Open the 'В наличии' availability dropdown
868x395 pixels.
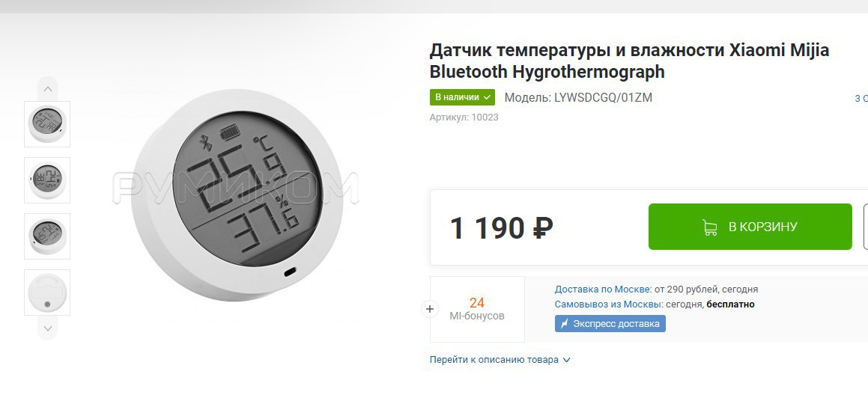click(462, 97)
